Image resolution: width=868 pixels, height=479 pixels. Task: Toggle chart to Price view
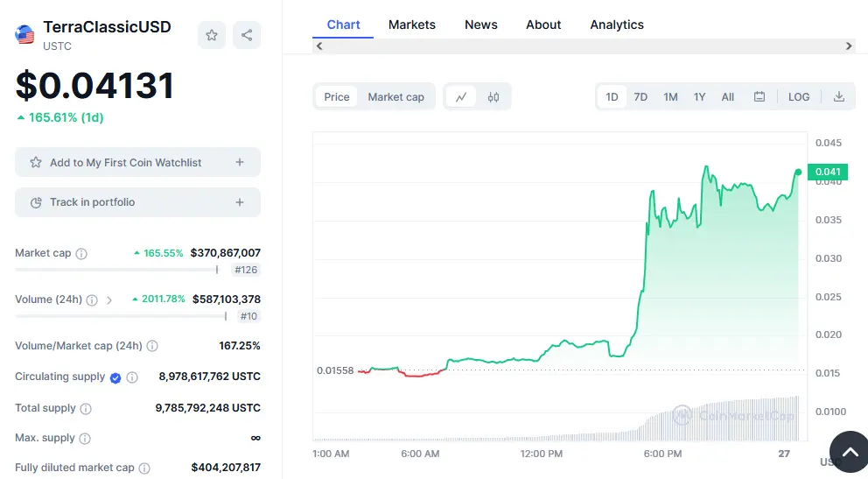click(x=337, y=97)
